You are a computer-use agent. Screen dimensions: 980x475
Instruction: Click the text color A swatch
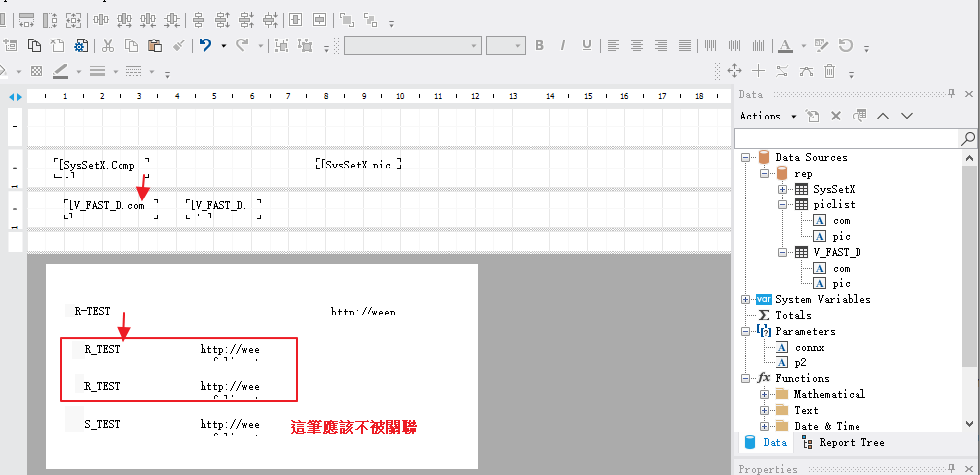pyautogui.click(x=785, y=45)
